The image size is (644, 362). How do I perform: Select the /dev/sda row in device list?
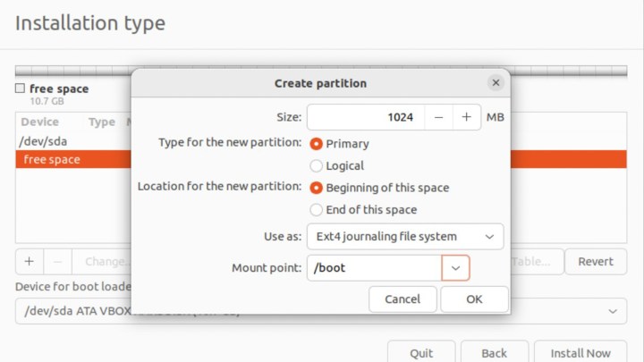(45, 140)
